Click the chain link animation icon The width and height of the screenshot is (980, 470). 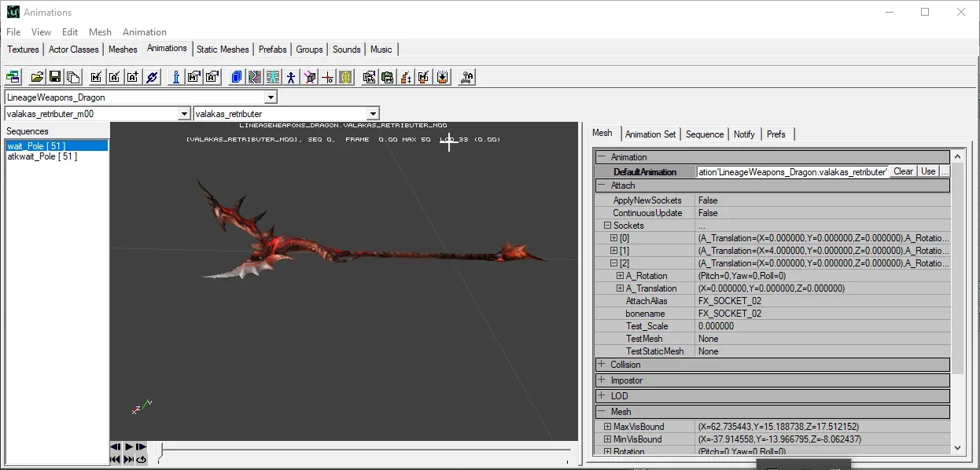click(153, 77)
